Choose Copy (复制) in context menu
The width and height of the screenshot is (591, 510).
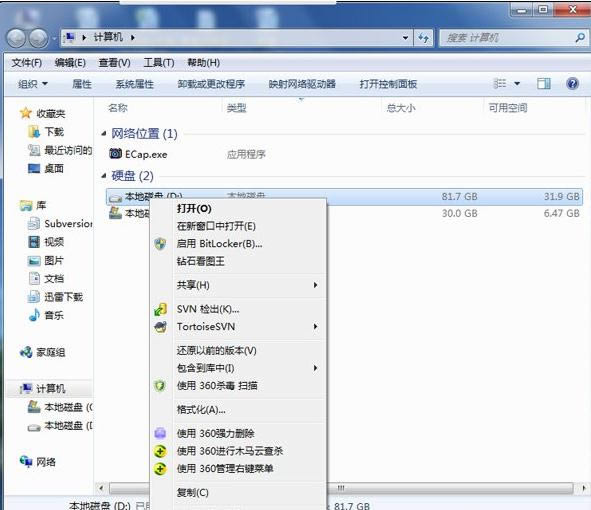coord(239,492)
